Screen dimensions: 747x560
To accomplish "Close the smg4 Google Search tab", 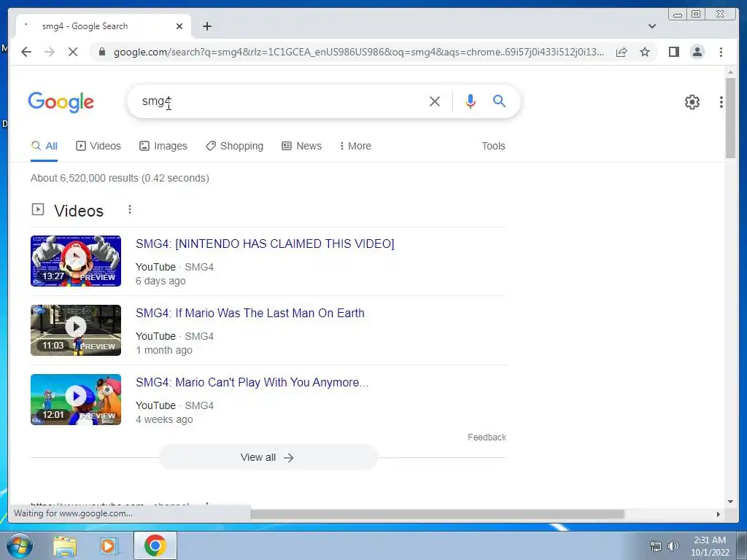I will click(179, 26).
